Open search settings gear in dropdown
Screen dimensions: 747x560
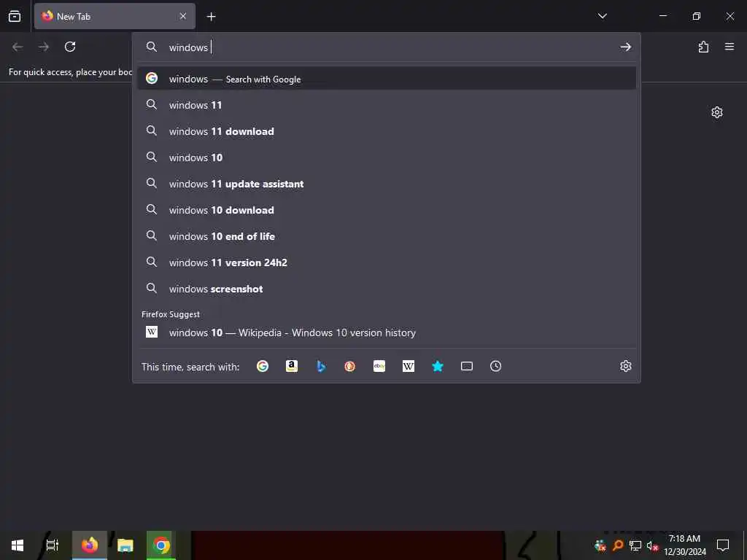[x=625, y=366]
